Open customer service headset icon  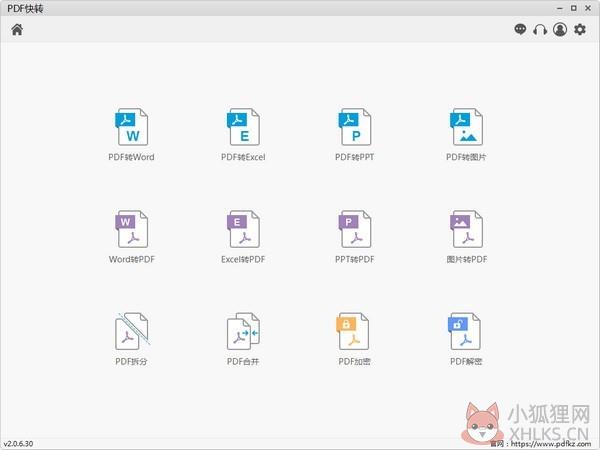tap(540, 29)
